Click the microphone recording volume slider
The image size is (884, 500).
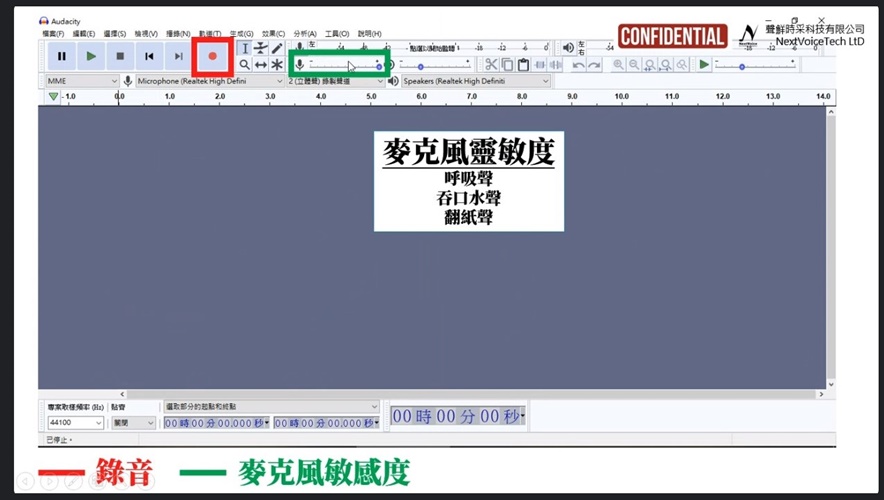point(345,65)
